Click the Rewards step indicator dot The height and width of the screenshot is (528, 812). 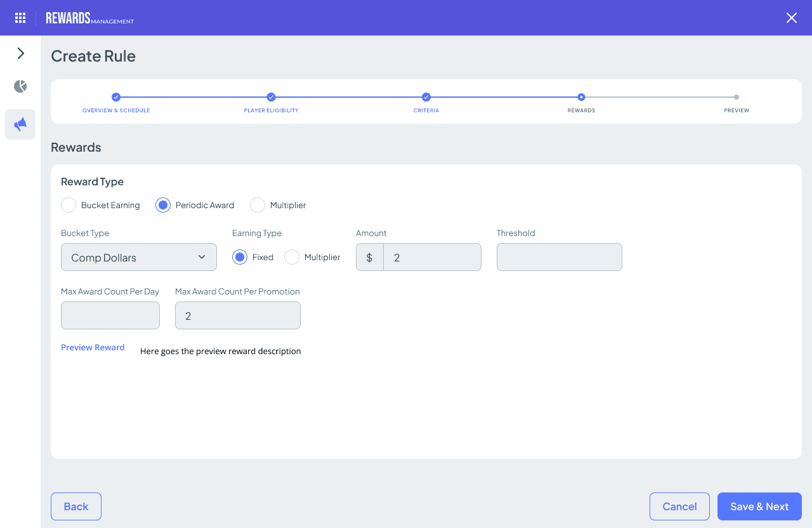point(581,98)
